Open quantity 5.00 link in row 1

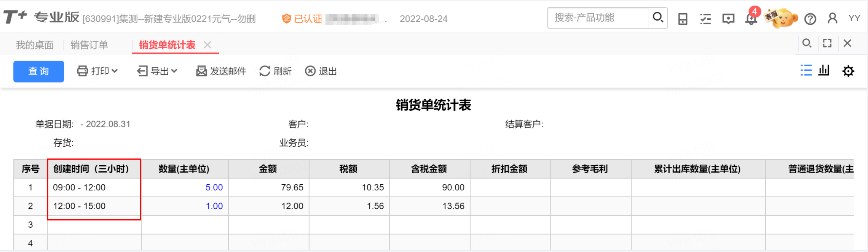[214, 187]
